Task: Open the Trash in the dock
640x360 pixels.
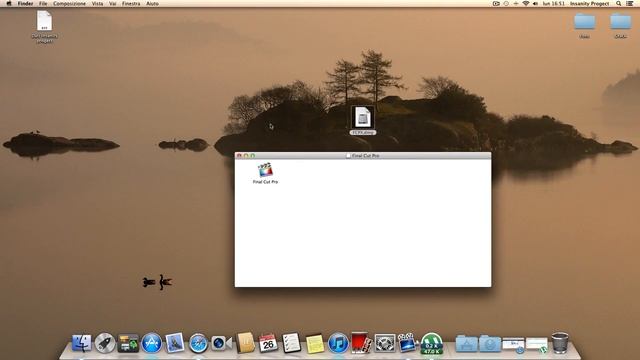Action: point(560,342)
